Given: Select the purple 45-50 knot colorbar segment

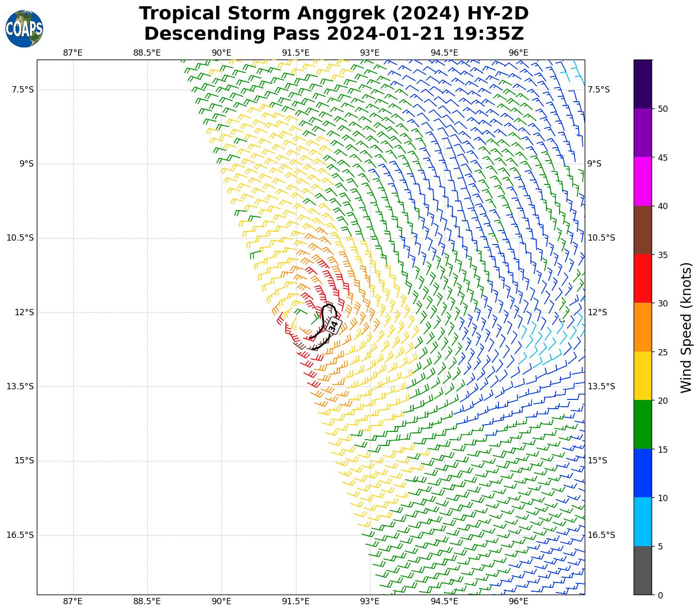Looking at the screenshot, I should tap(643, 133).
